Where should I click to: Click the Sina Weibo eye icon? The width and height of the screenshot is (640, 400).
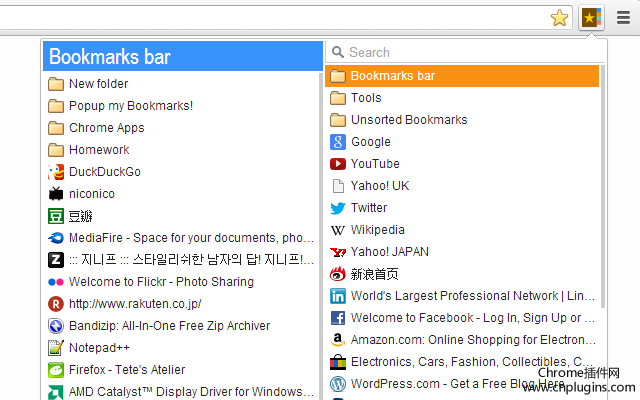click(x=338, y=274)
